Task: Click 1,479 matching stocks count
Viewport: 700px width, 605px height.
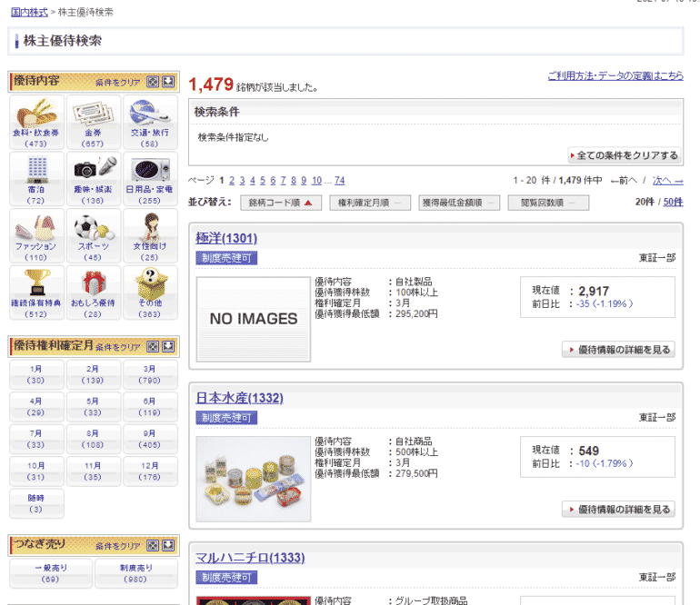Action: point(211,84)
